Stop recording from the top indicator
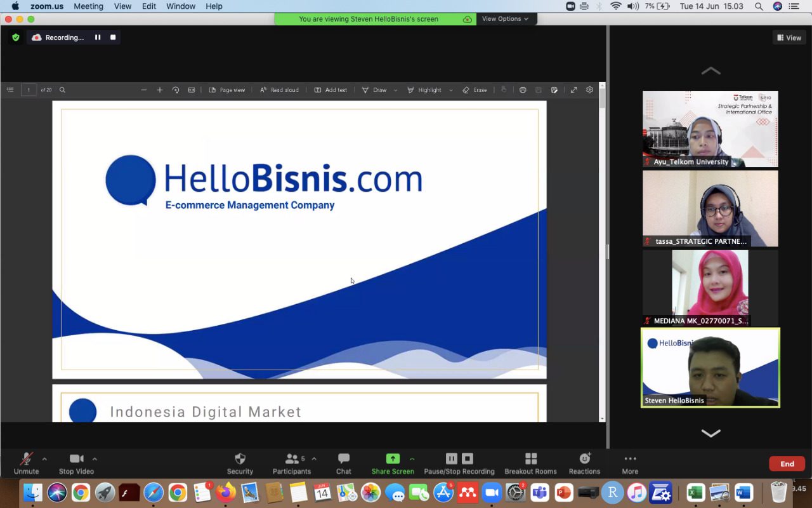Screen dimensions: 812x508 pyautogui.click(x=113, y=37)
